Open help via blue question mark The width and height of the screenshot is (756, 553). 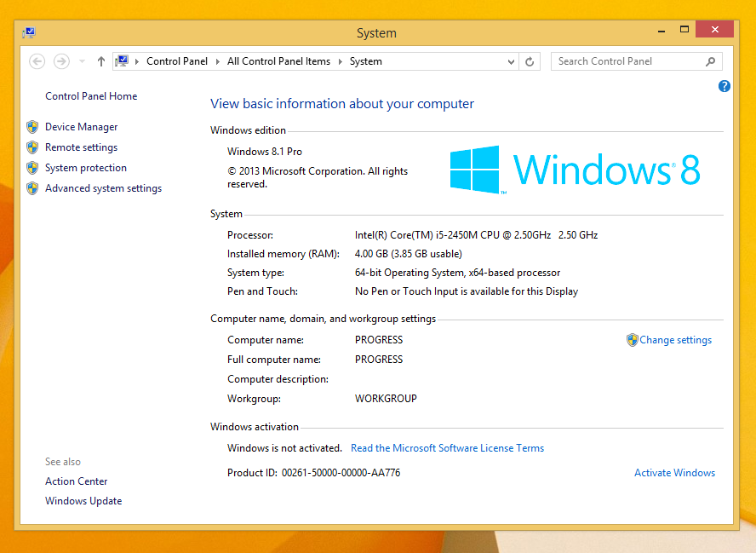point(724,86)
